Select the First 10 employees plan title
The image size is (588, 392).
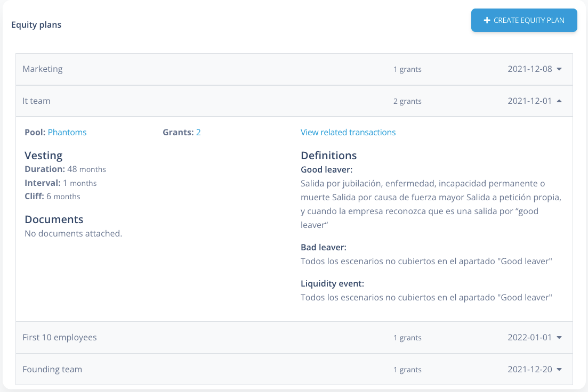(x=60, y=337)
